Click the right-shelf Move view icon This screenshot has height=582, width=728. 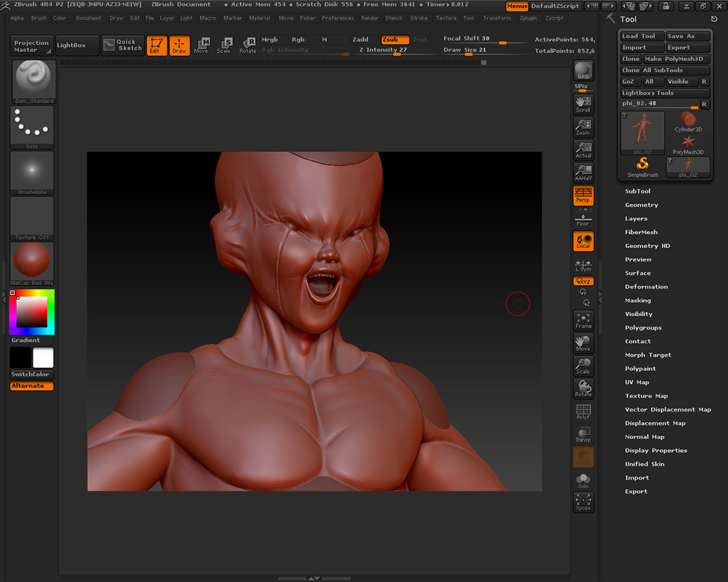[583, 343]
